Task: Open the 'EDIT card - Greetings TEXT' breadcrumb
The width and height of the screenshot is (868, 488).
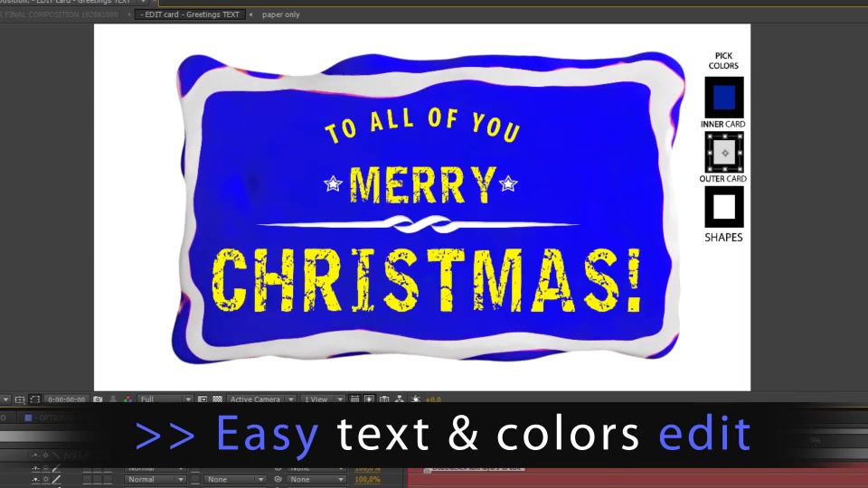Action: (191, 14)
